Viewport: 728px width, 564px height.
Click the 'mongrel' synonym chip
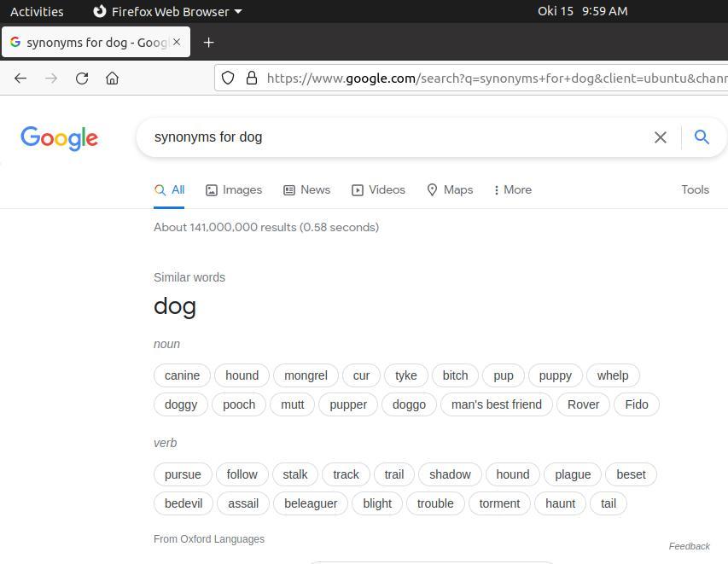(306, 375)
